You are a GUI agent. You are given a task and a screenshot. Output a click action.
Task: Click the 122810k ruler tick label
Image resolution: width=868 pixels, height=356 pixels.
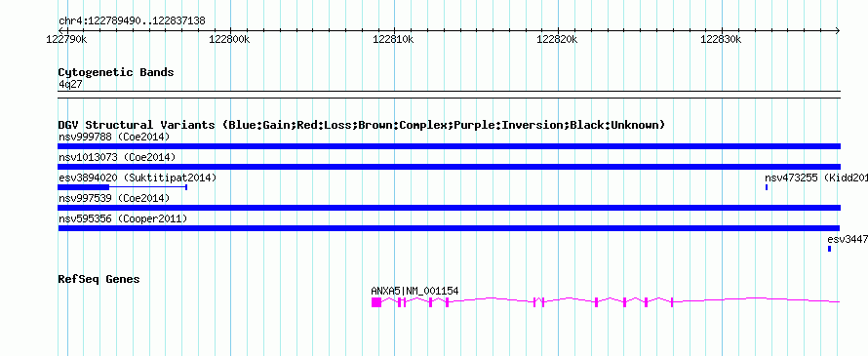click(393, 39)
